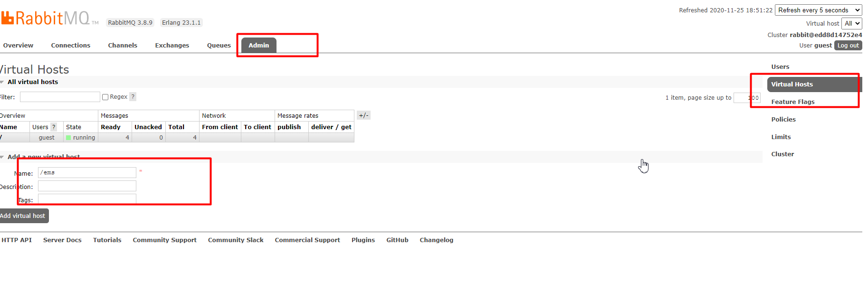
Task: Click the Name field containing /ems
Action: coord(87,173)
